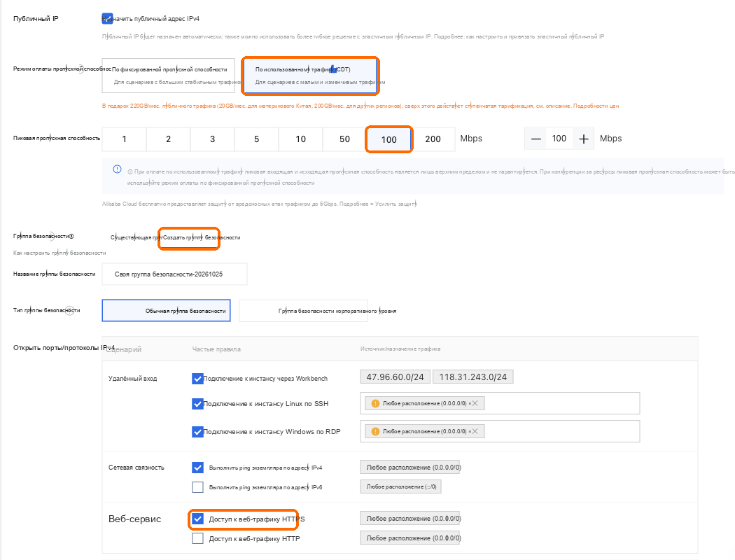Select По использованному трафику (CDT) payment mode

click(x=310, y=76)
